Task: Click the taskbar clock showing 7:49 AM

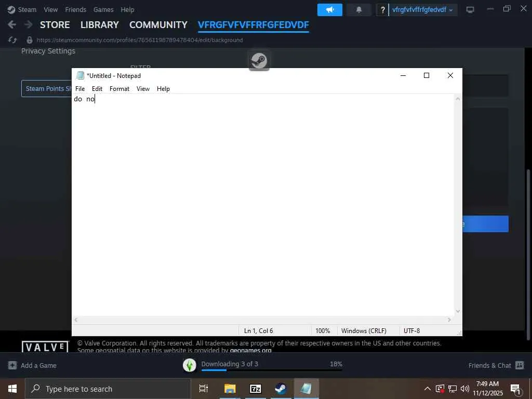Action: click(488, 389)
